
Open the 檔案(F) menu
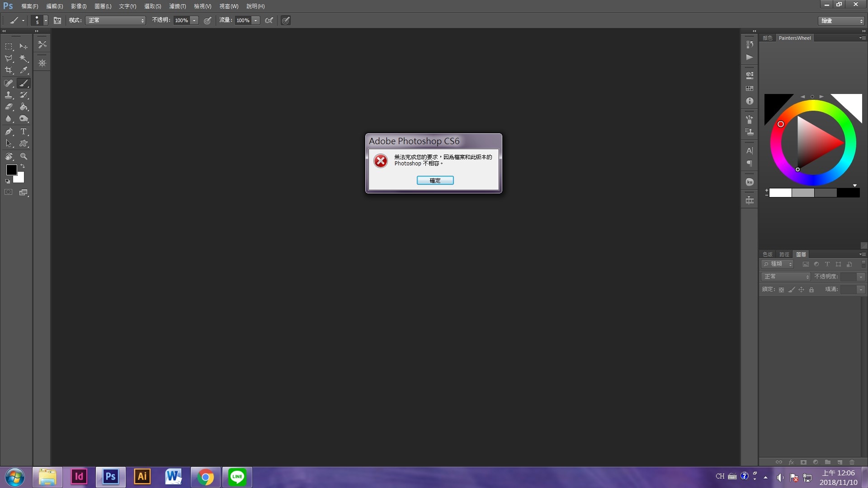(x=30, y=6)
